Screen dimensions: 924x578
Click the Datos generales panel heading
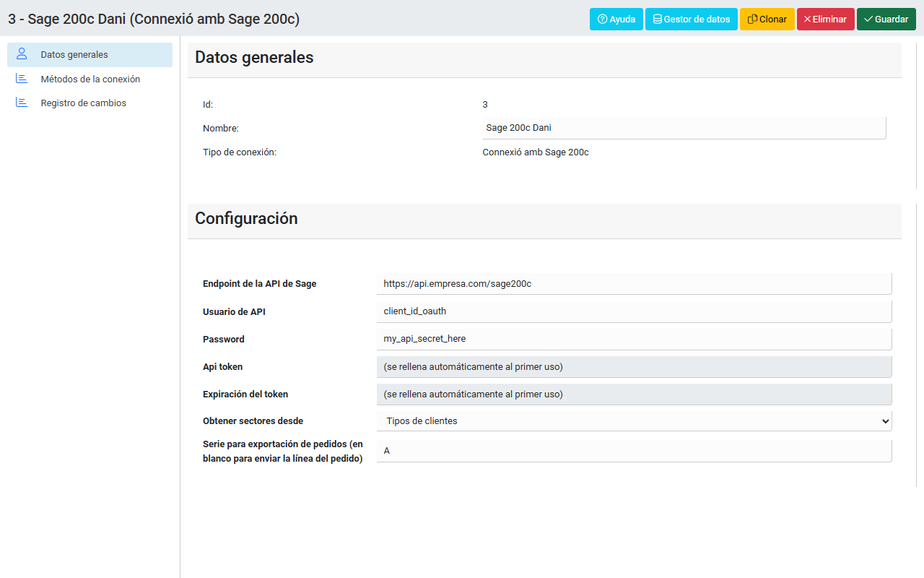click(x=254, y=57)
